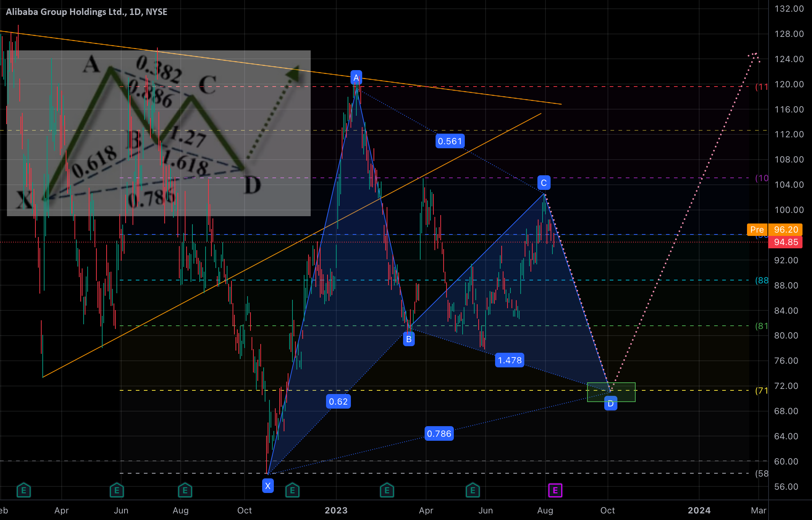The height and width of the screenshot is (520, 812).
Task: Click the magenta earnings E marker near Aug
Action: point(555,490)
